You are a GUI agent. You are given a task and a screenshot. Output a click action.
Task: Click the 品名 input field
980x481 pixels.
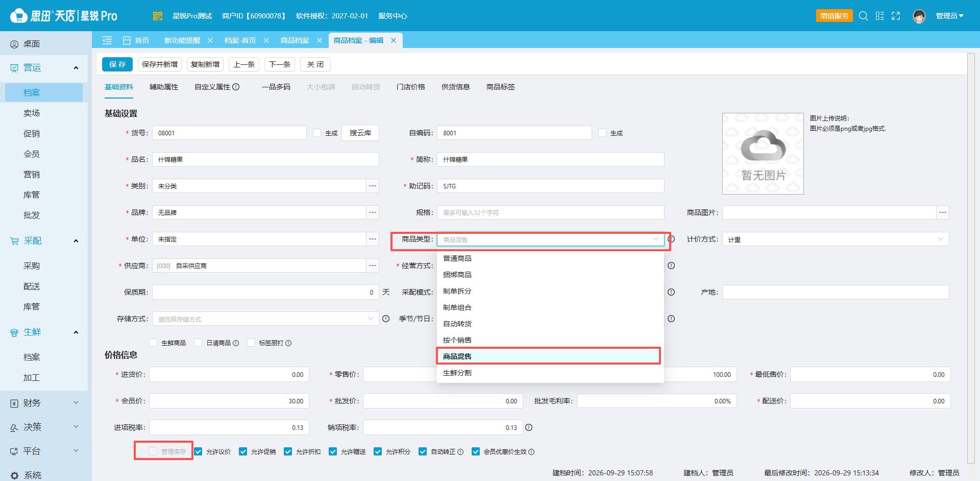tap(265, 159)
